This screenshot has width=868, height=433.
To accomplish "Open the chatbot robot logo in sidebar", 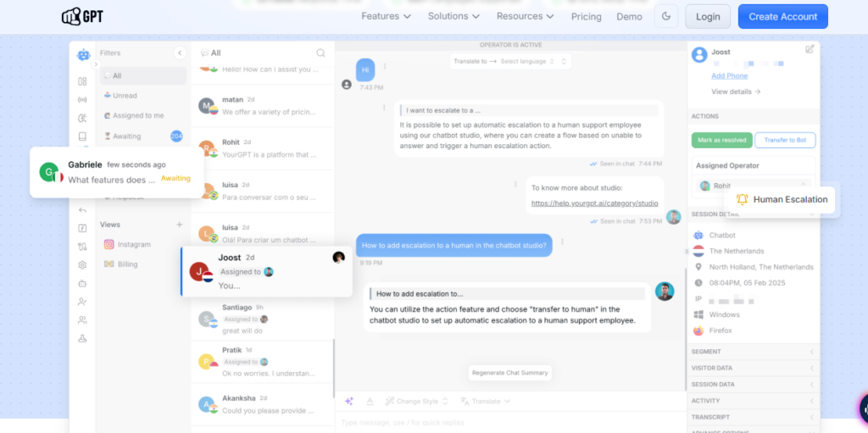I will click(83, 54).
